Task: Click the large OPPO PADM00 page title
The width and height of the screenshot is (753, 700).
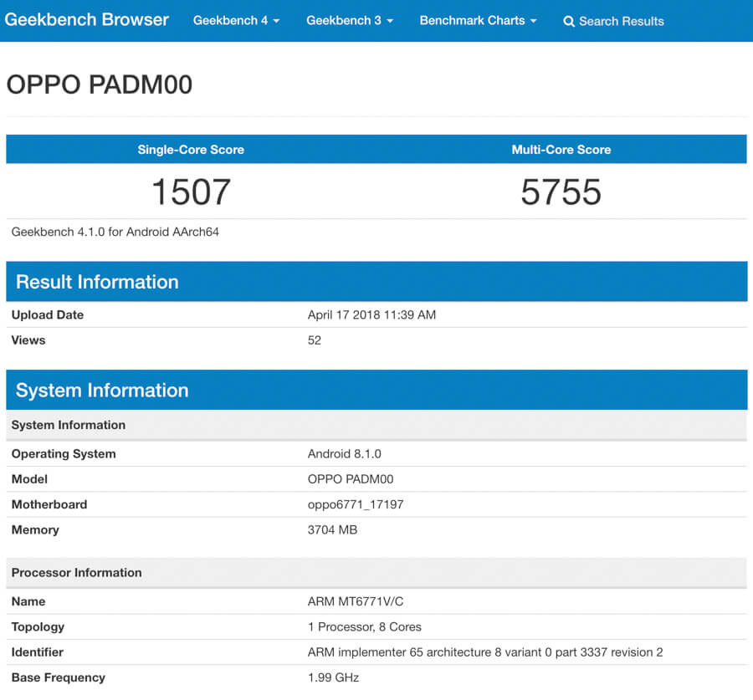Action: (100, 84)
